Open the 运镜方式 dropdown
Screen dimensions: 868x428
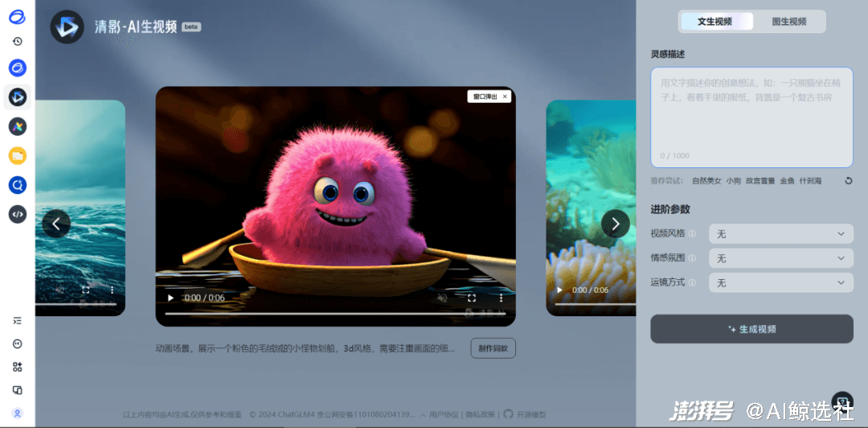click(781, 282)
